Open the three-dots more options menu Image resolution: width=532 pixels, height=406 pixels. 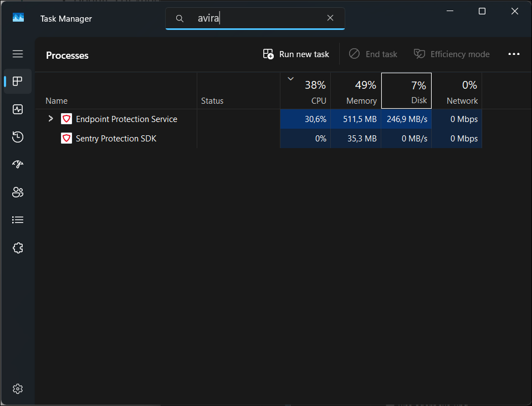coord(514,54)
